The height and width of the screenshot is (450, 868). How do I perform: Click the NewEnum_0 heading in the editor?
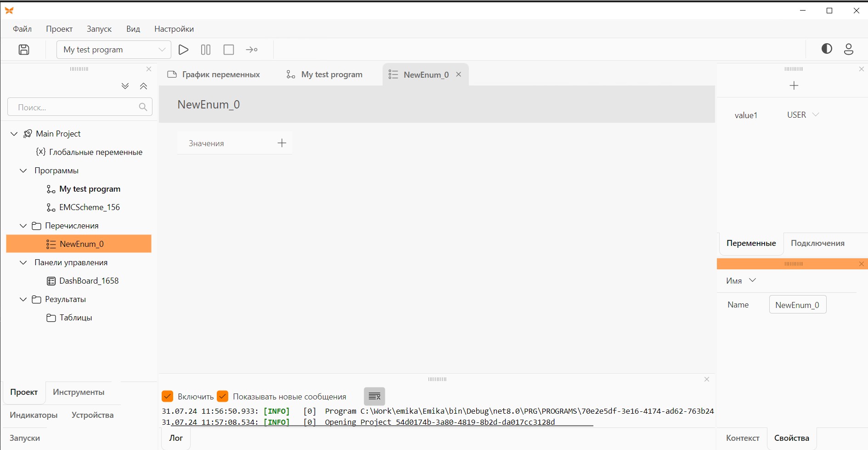pos(209,104)
